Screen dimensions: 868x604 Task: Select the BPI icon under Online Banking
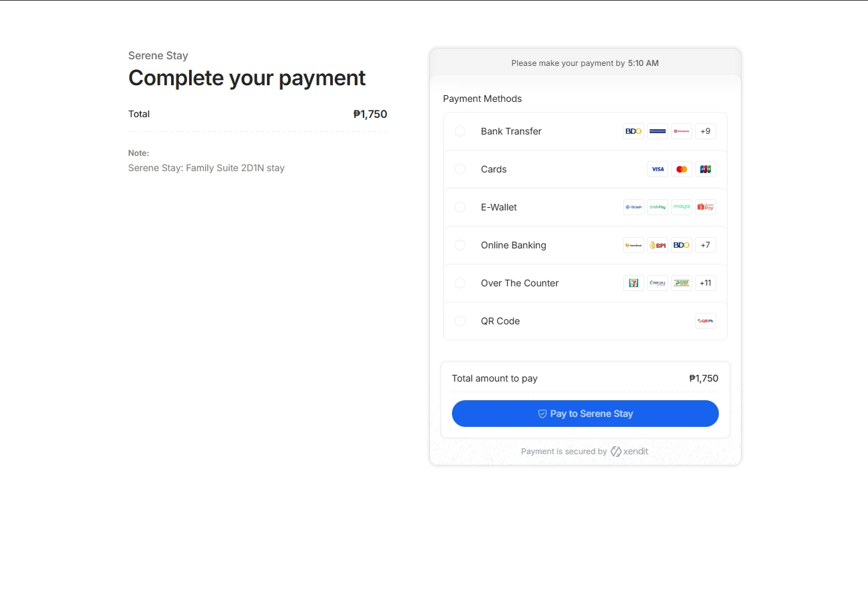[x=658, y=245]
